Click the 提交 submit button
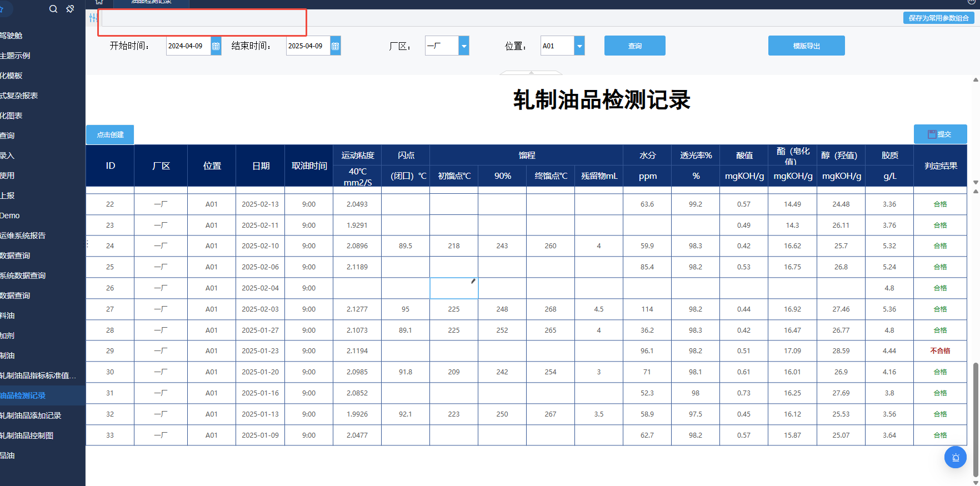Screen dimensions: 980x486 pos(941,134)
